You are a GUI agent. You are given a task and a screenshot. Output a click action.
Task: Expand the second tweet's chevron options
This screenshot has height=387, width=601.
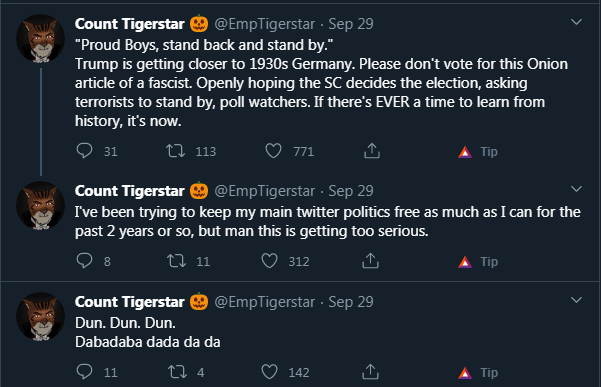coord(576,189)
